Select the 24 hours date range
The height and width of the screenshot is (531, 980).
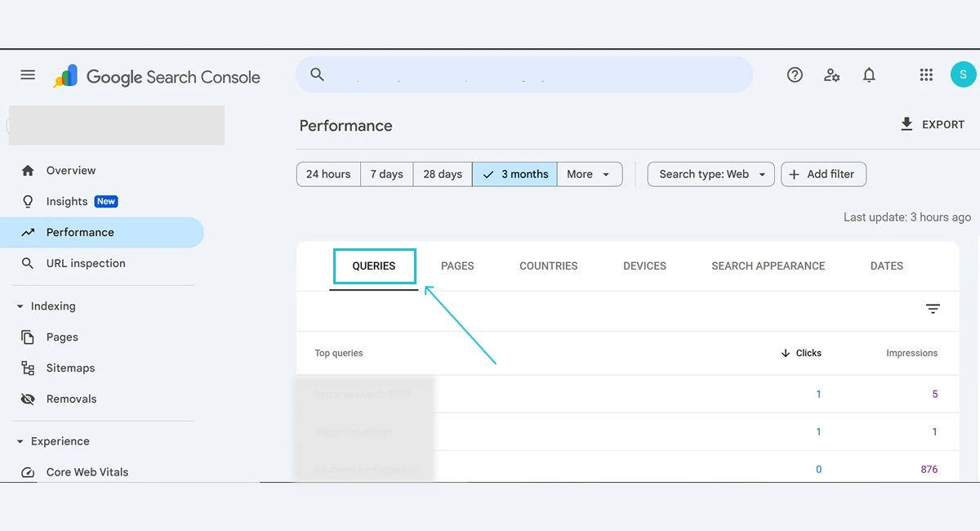click(328, 174)
